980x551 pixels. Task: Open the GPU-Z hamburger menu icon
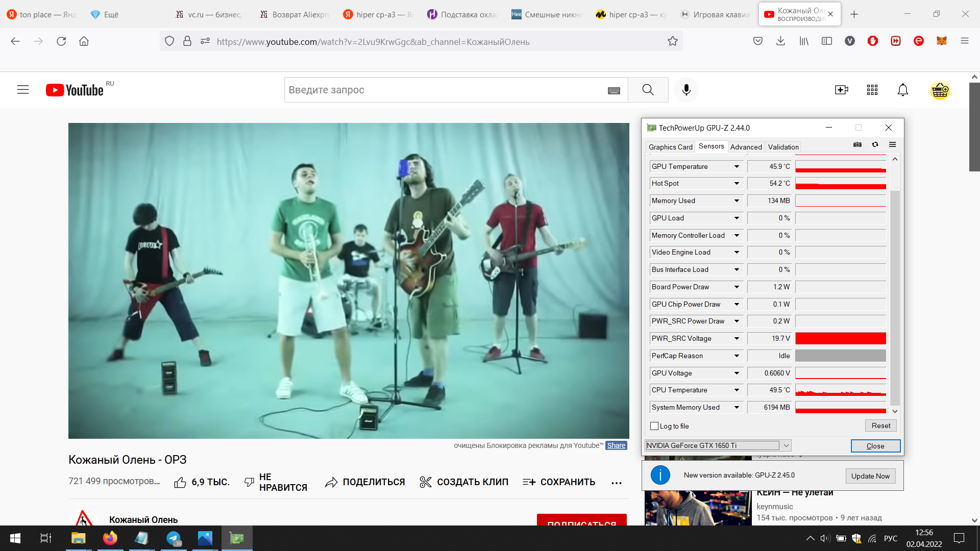(892, 145)
